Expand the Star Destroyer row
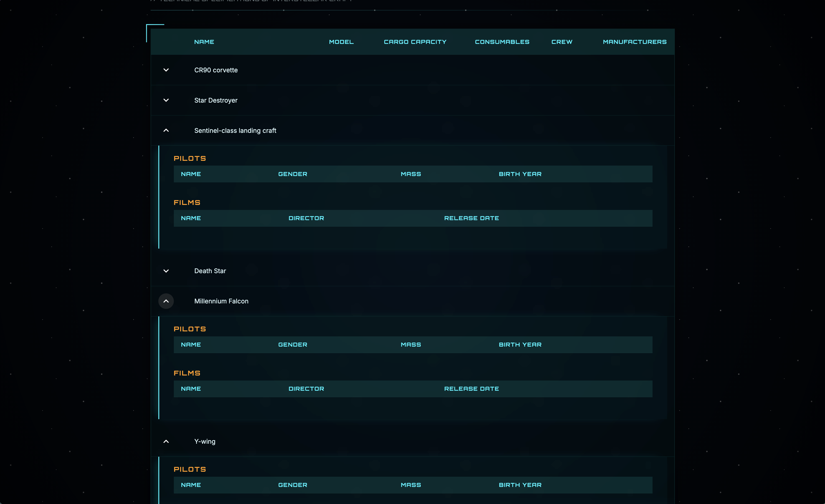The height and width of the screenshot is (504, 825). point(166,100)
